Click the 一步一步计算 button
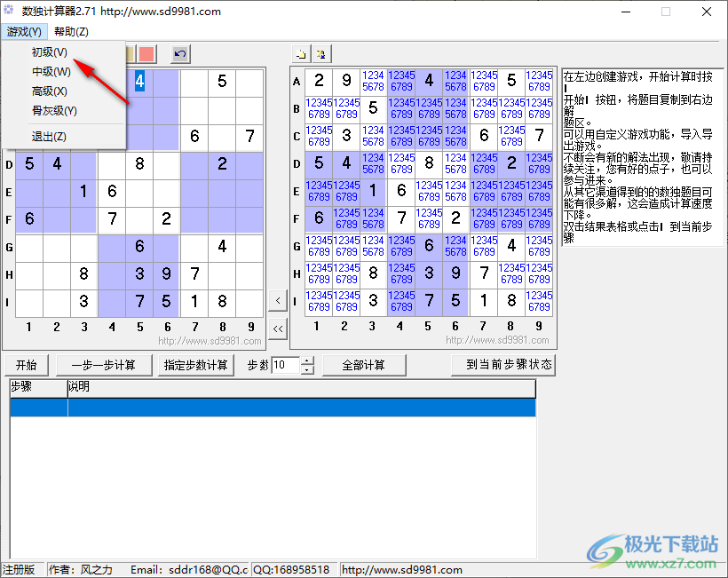Viewport: 728px width, 578px height. (104, 365)
